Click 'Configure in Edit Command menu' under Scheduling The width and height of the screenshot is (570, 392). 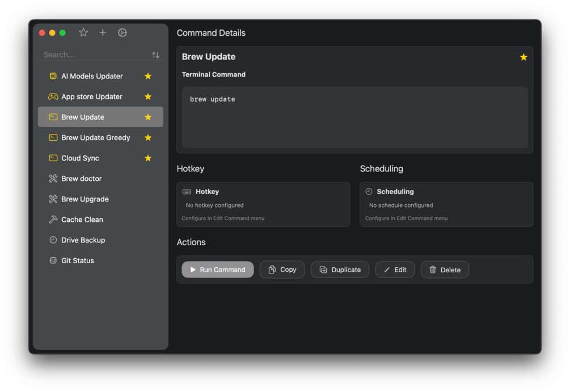click(407, 218)
